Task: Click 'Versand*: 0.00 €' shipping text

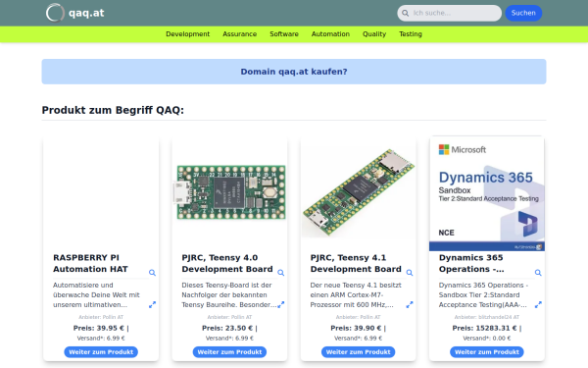Action: [487, 338]
